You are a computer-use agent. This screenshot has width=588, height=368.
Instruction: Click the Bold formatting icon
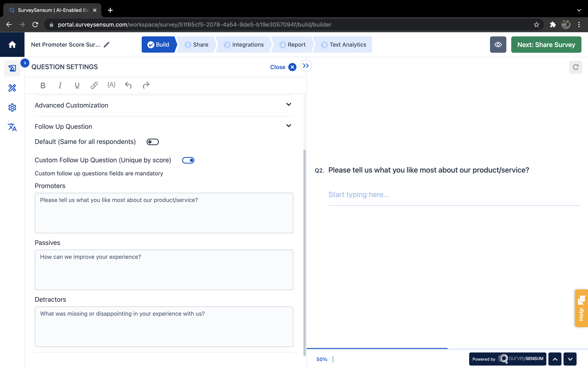[x=43, y=85]
